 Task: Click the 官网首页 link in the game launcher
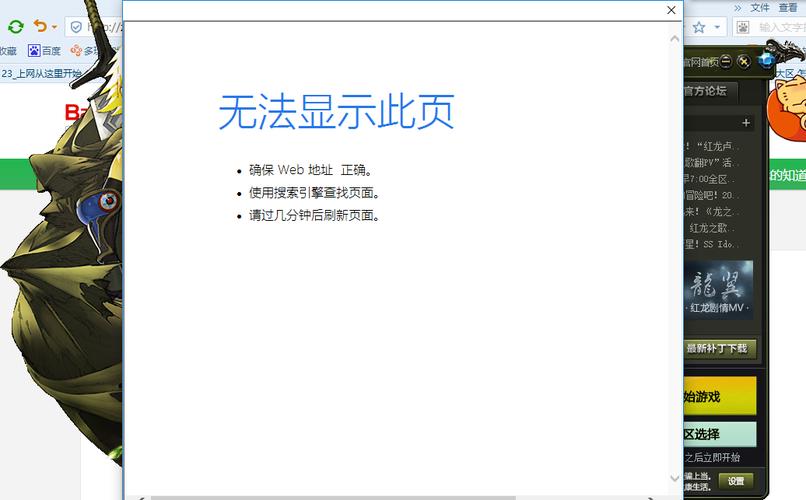[x=701, y=62]
